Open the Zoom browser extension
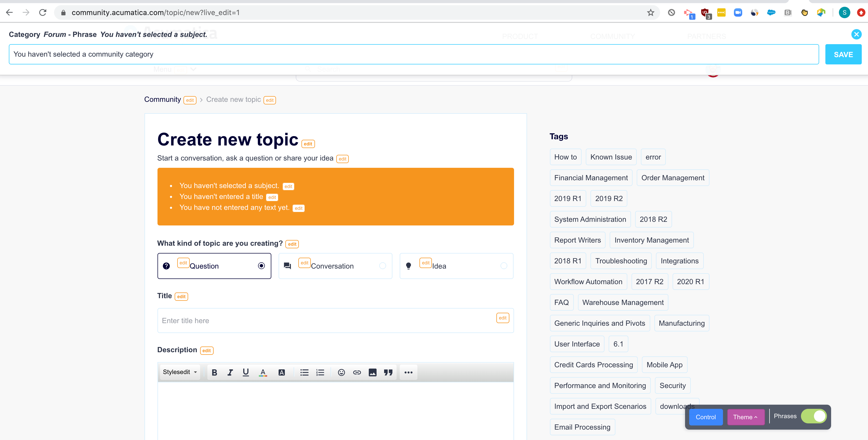Image resolution: width=868 pixels, height=440 pixels. click(x=738, y=12)
